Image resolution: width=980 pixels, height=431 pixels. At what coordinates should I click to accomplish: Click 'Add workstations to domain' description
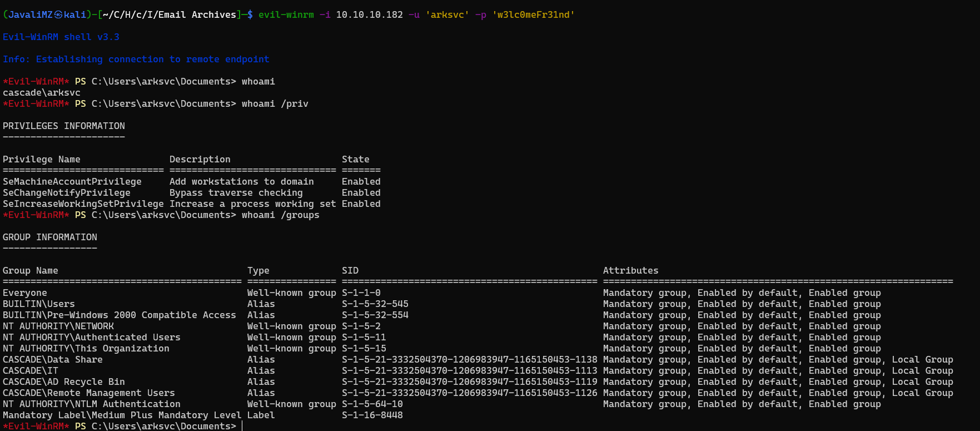click(242, 181)
